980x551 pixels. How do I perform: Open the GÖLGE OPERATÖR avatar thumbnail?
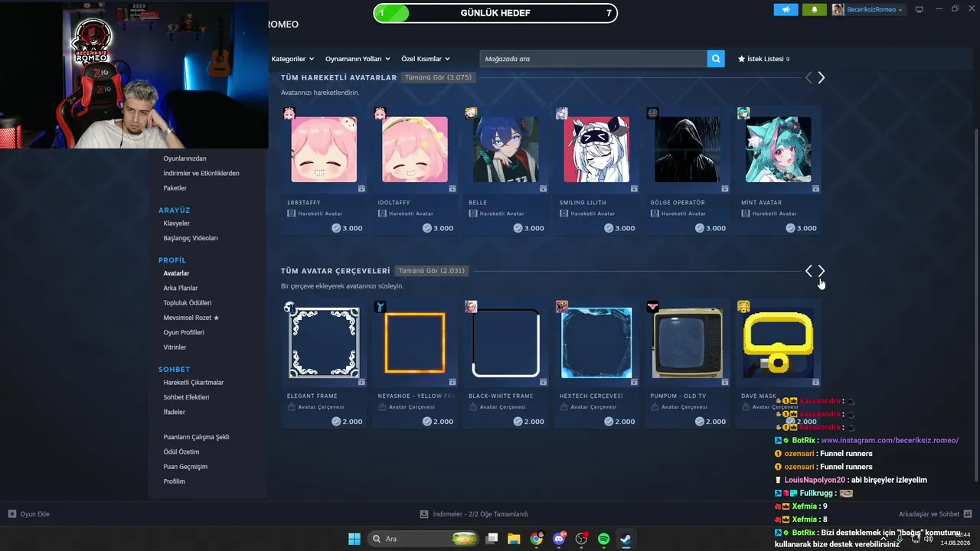pyautogui.click(x=688, y=149)
